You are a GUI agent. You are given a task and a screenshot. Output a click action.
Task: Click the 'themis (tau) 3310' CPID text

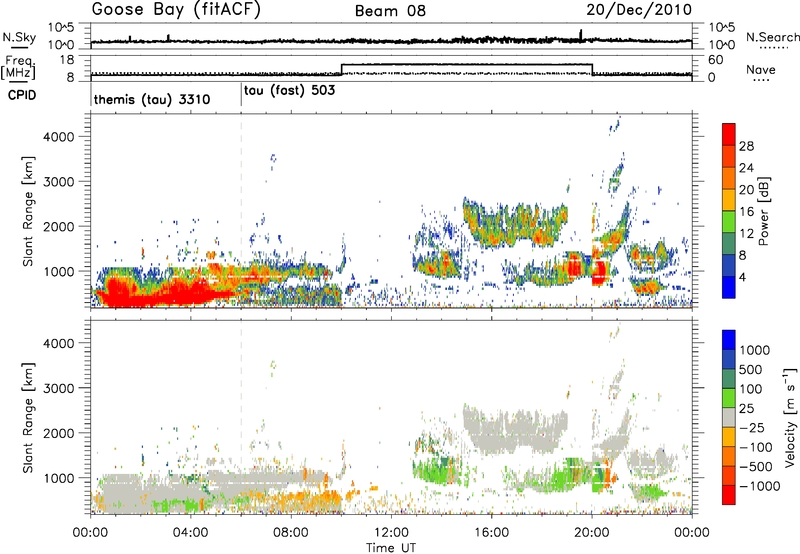[152, 99]
